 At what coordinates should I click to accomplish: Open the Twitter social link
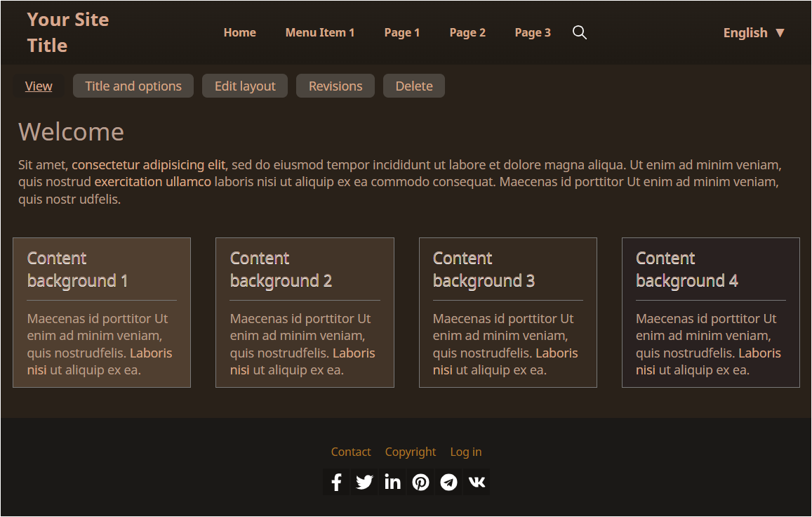[364, 482]
